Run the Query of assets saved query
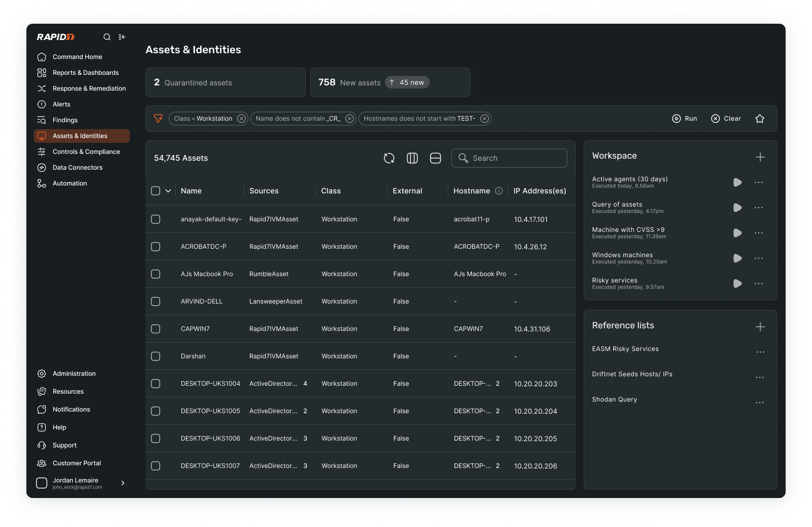The image size is (812, 527). tap(738, 208)
